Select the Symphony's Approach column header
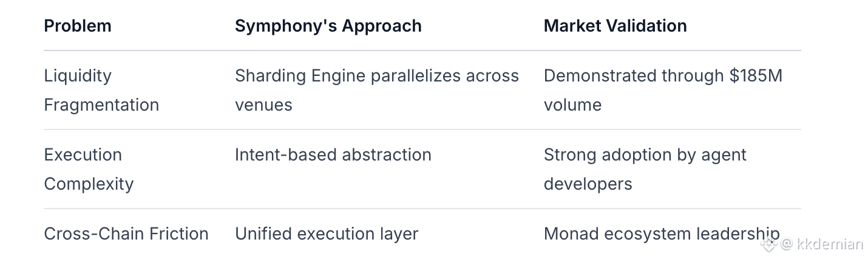 click(x=328, y=26)
